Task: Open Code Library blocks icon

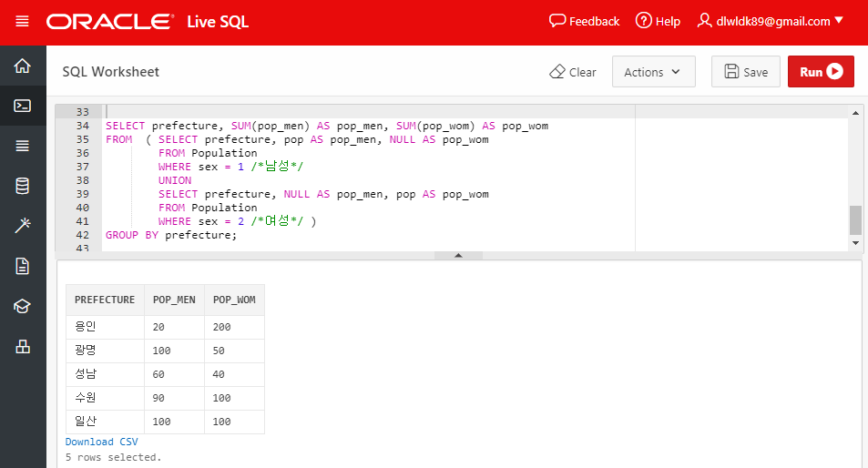Action: pos(23,346)
